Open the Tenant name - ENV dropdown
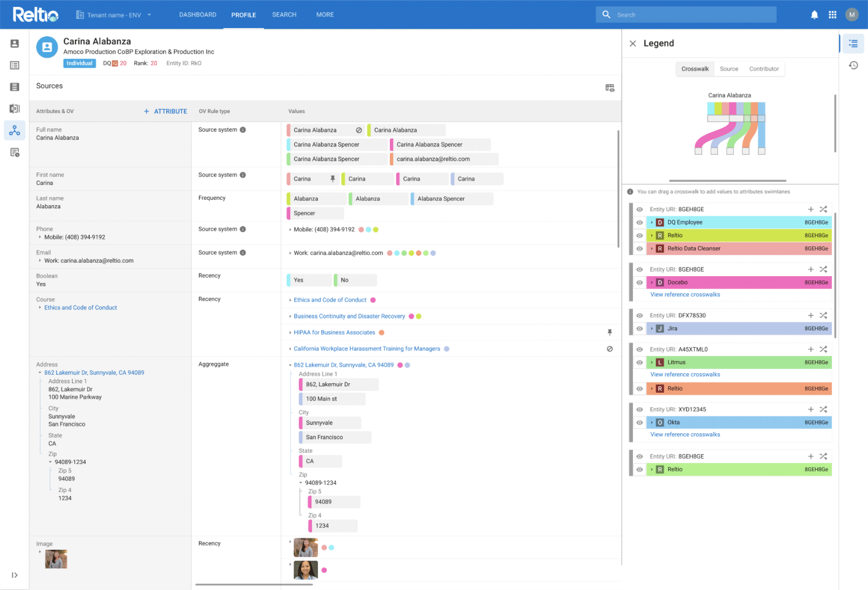Image resolution: width=868 pixels, height=590 pixels. point(114,15)
